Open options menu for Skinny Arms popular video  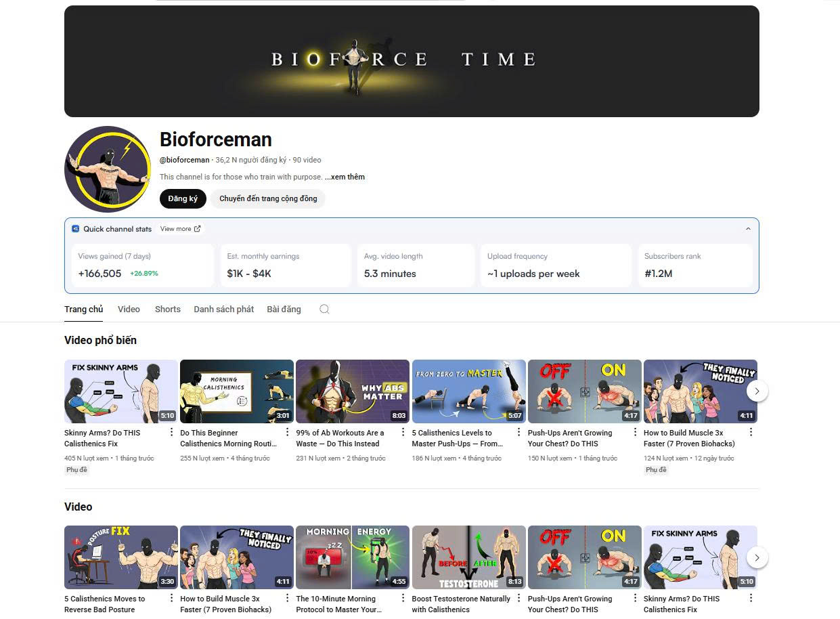171,433
